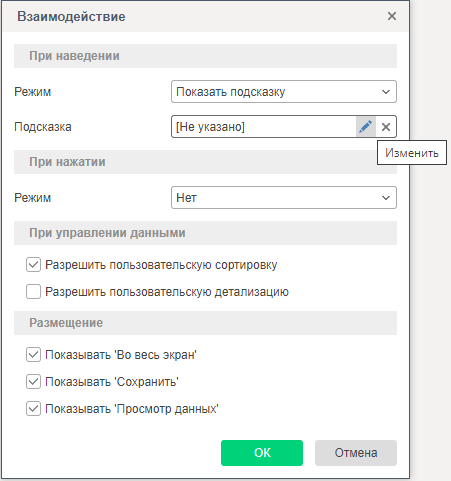Clear the Подсказка field with its X icon
This screenshot has height=481, width=451.
pyautogui.click(x=386, y=127)
